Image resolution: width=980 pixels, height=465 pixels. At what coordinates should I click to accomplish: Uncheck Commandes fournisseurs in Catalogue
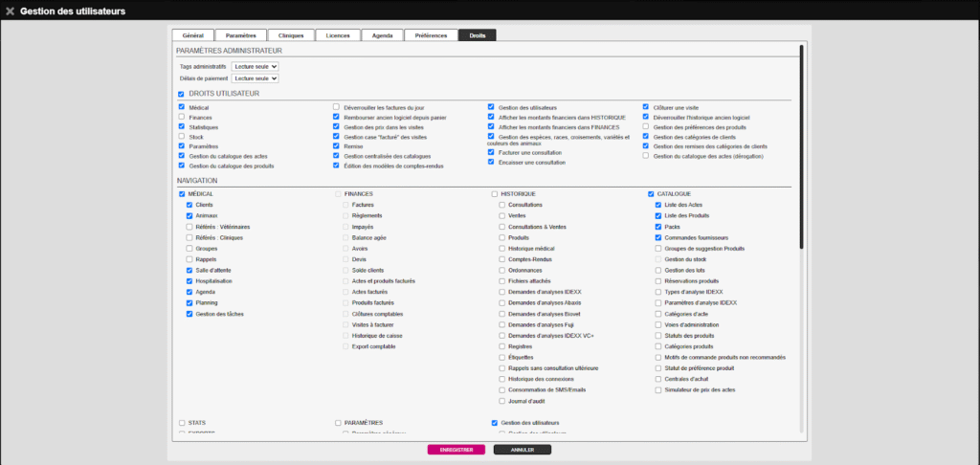coord(658,236)
